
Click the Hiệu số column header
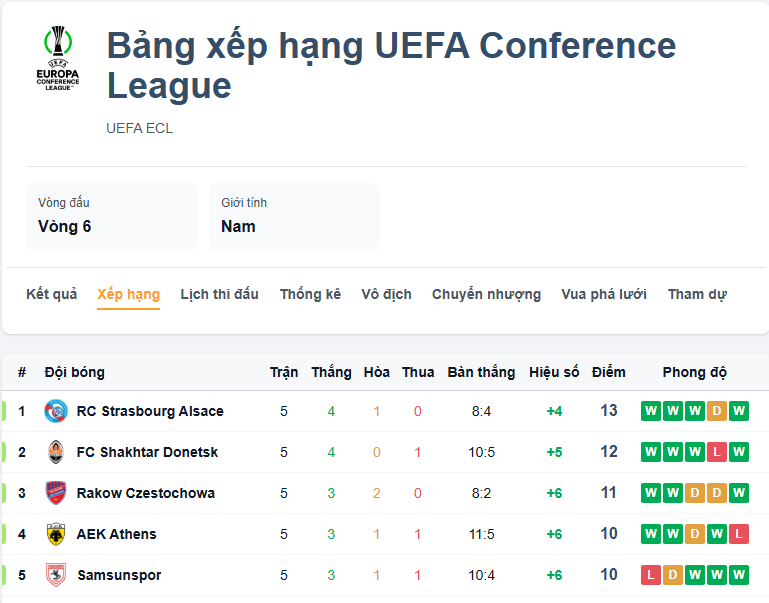pos(554,372)
